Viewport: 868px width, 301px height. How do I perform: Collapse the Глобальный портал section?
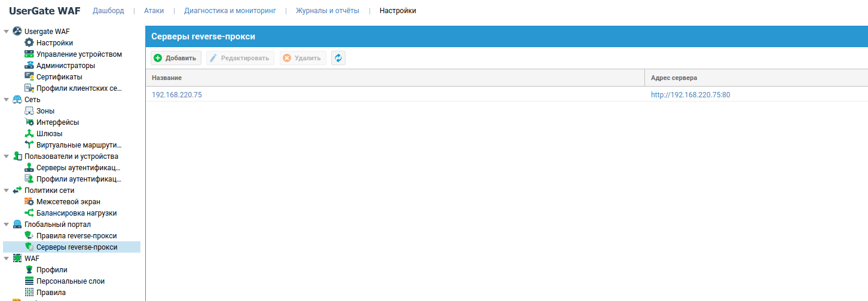click(x=7, y=225)
